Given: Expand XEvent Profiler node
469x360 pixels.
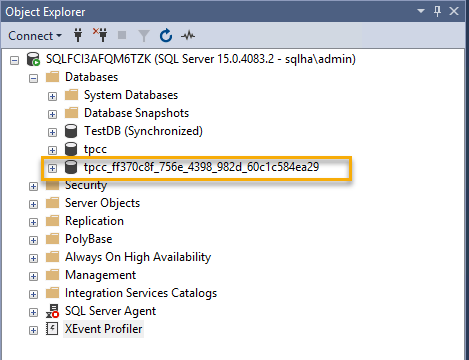Looking at the screenshot, I should tap(33, 330).
